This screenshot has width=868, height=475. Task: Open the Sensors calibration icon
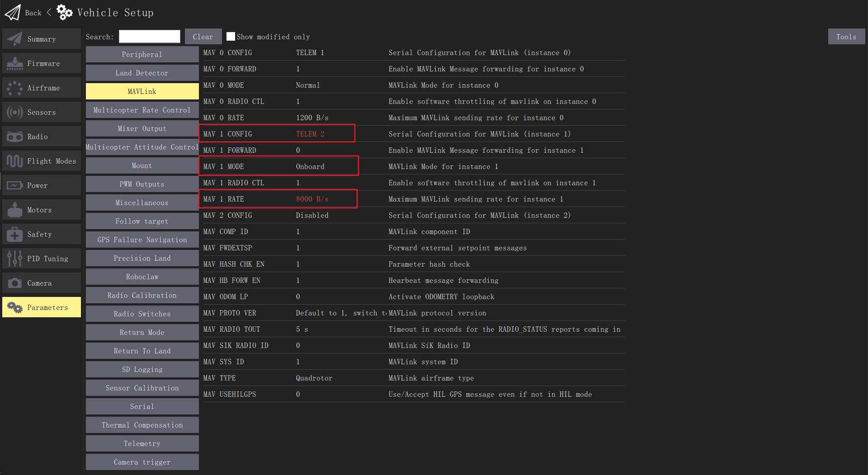click(14, 112)
